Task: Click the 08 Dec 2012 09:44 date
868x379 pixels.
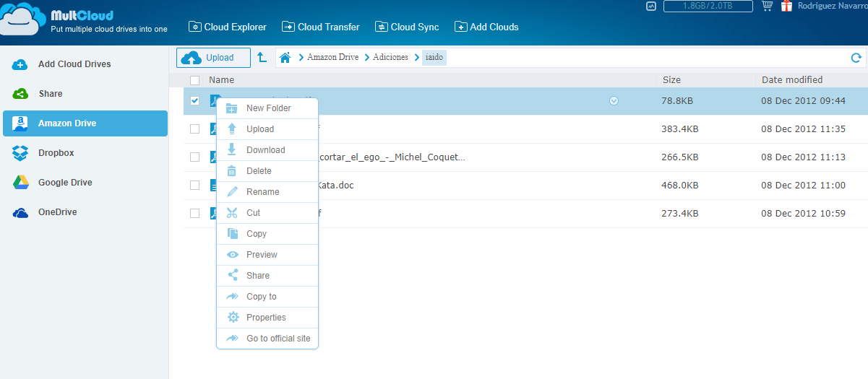Action: point(803,101)
